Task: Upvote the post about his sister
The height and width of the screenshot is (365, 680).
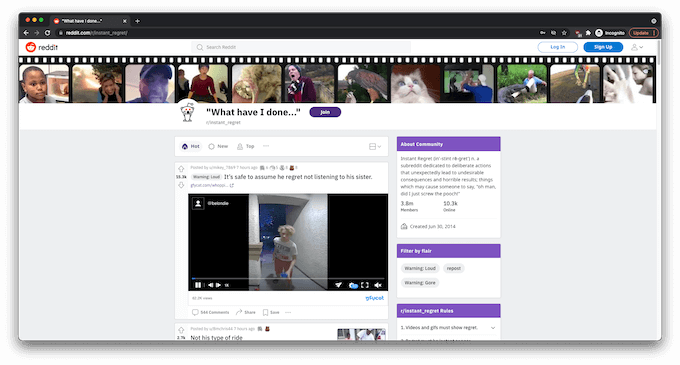Action: click(x=181, y=169)
